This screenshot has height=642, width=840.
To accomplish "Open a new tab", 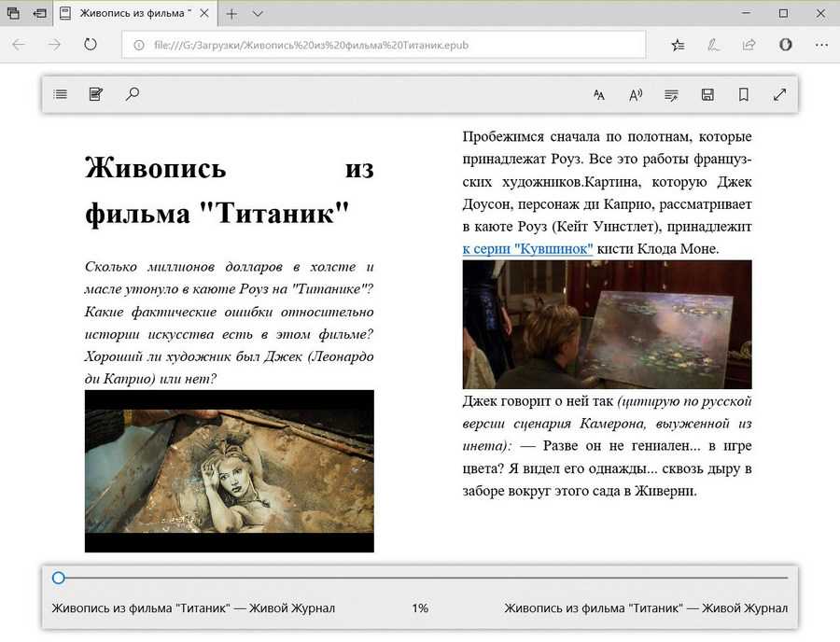I will point(231,14).
